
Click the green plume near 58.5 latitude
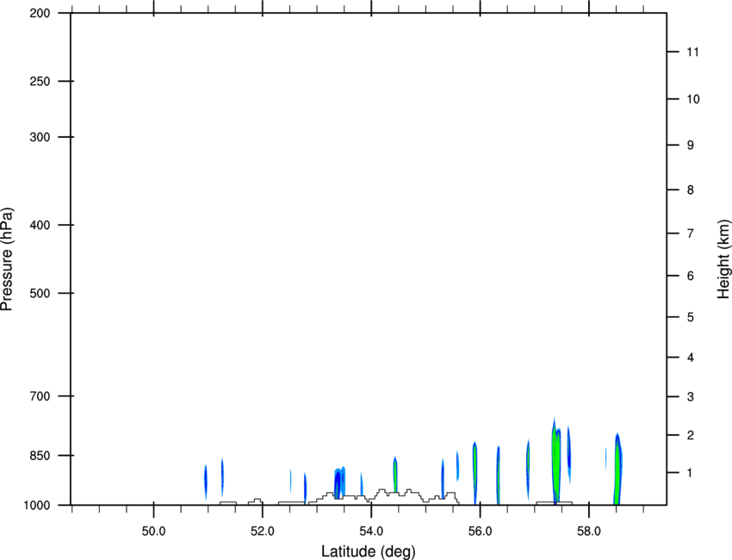point(617,469)
